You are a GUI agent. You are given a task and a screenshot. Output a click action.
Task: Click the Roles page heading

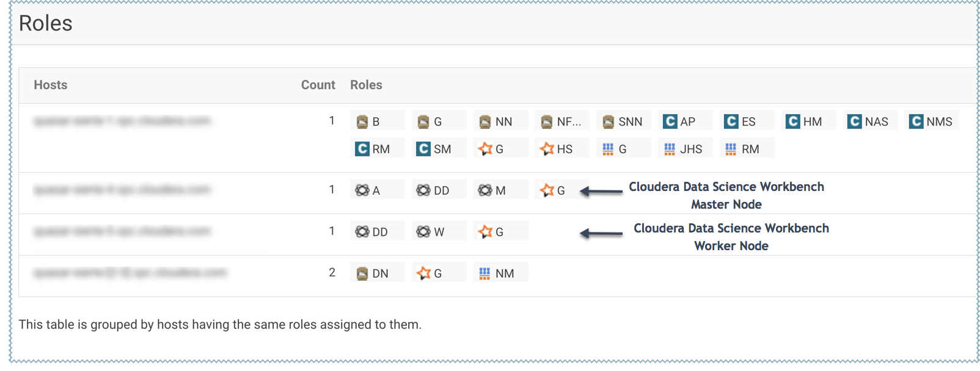[x=46, y=23]
